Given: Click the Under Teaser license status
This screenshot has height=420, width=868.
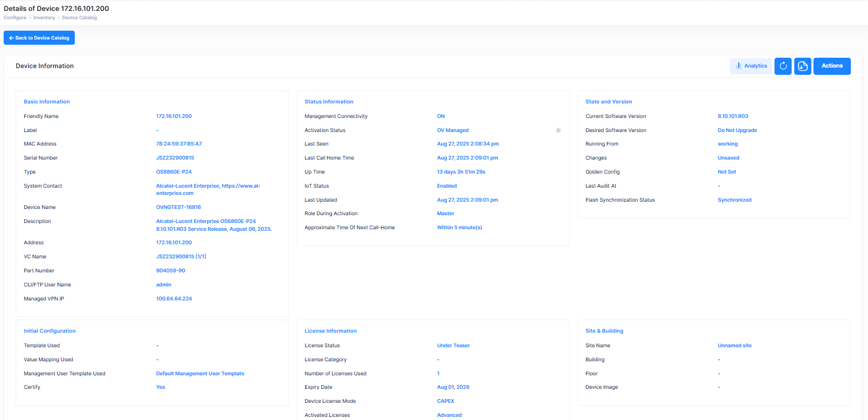Looking at the screenshot, I should tap(453, 346).
